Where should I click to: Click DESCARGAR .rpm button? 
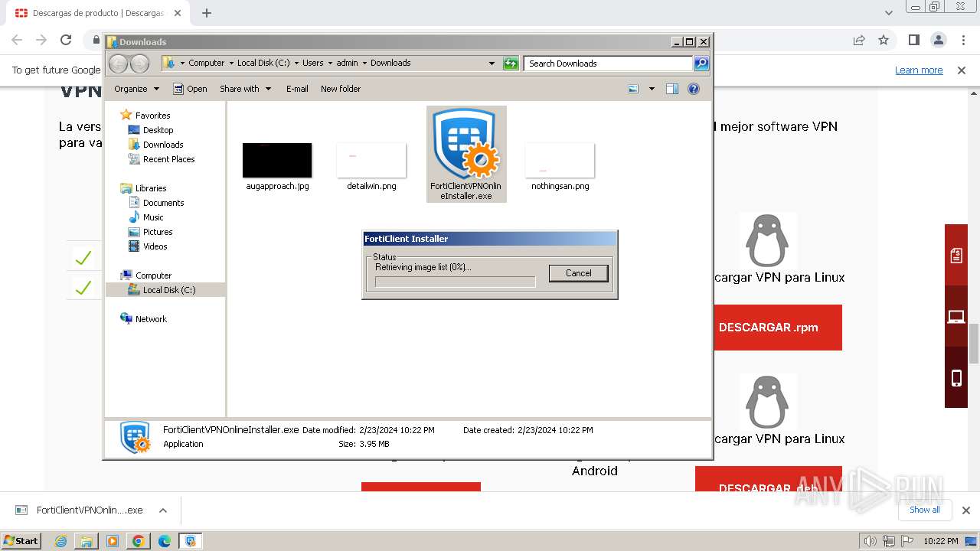(x=778, y=328)
